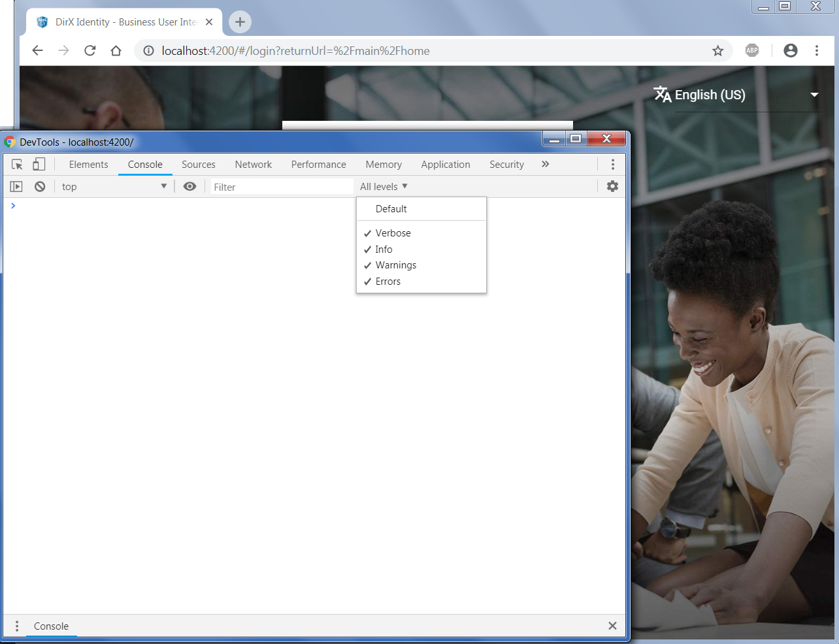Uncheck the Verbose log level

coord(393,233)
